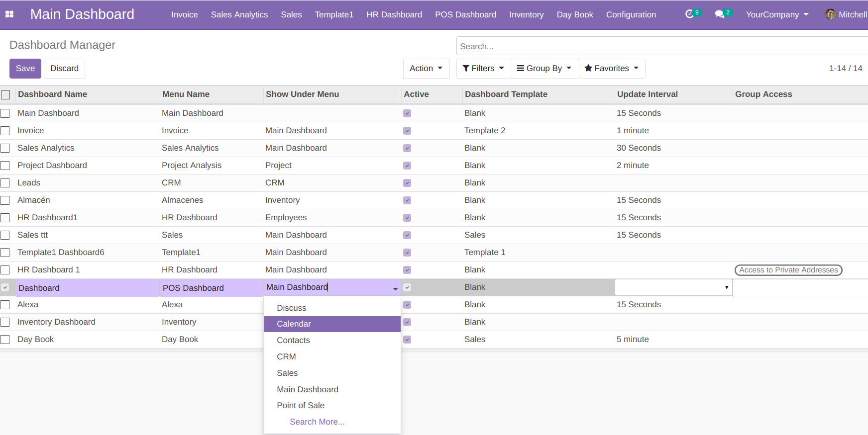
Task: Expand the Action dropdown
Action: coord(426,69)
